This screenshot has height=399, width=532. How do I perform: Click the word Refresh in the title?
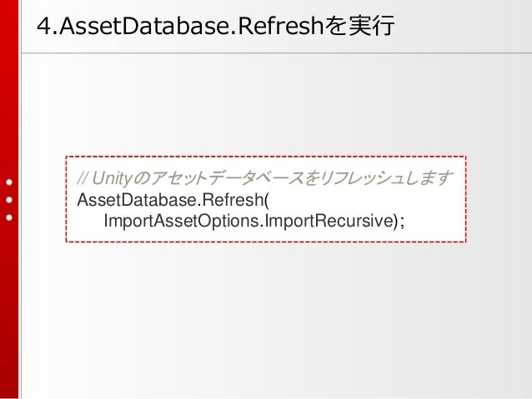[x=280, y=26]
